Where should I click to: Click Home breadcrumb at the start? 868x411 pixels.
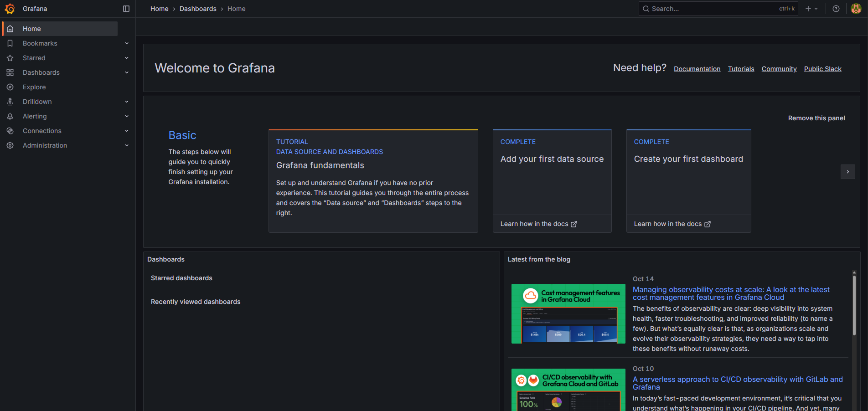click(160, 9)
